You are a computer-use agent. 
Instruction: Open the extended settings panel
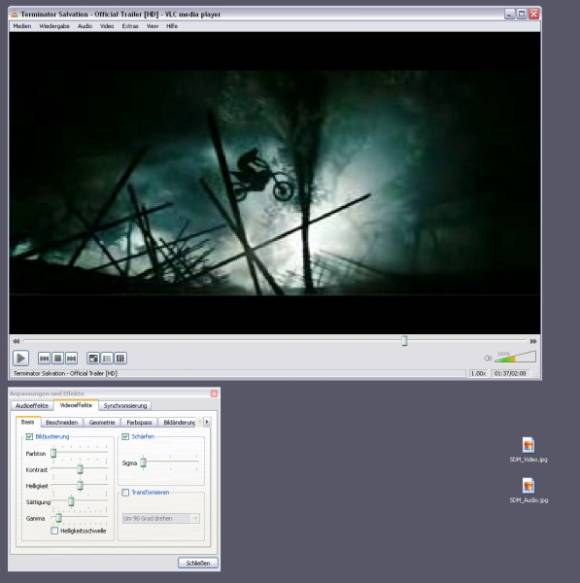120,358
